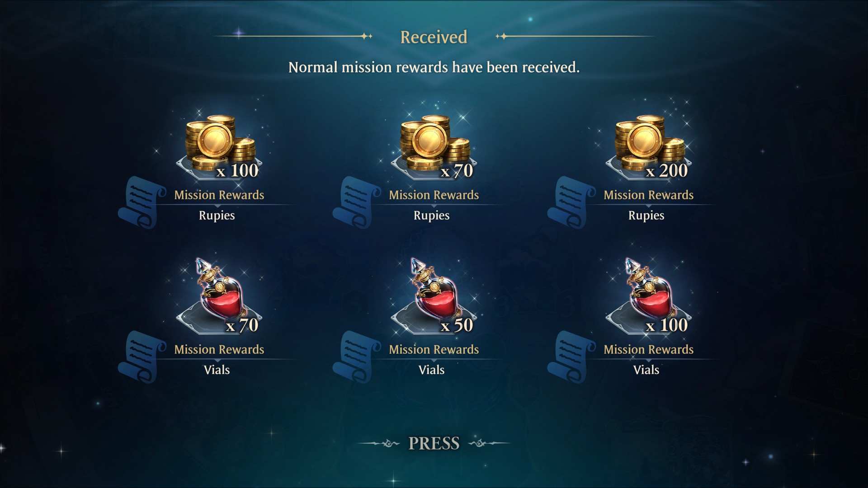The image size is (868, 488).
Task: Click the normal mission rewards received message
Action: pos(434,67)
